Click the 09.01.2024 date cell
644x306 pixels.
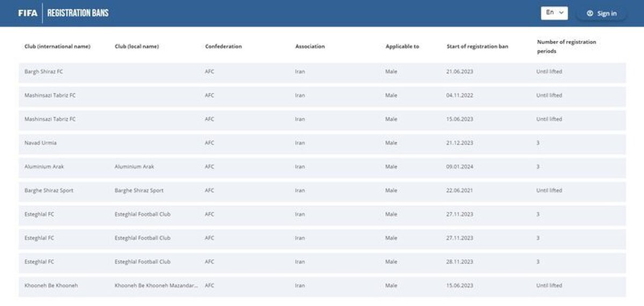click(459, 167)
